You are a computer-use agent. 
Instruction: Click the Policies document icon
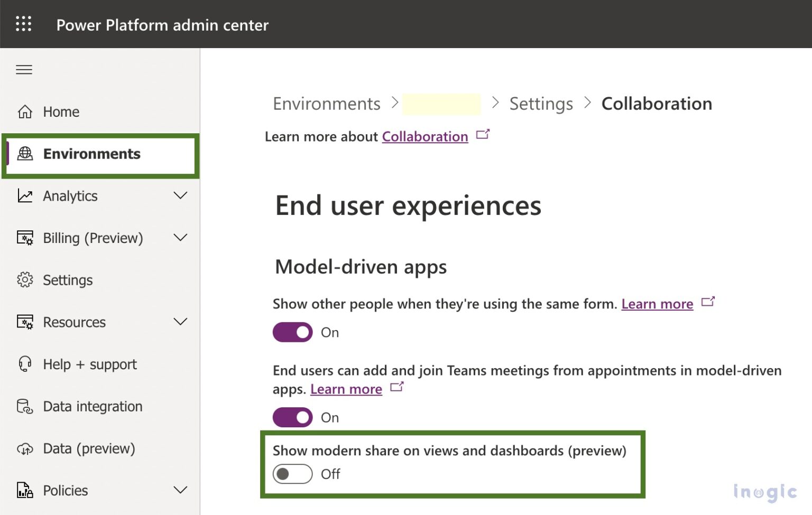[x=24, y=490]
